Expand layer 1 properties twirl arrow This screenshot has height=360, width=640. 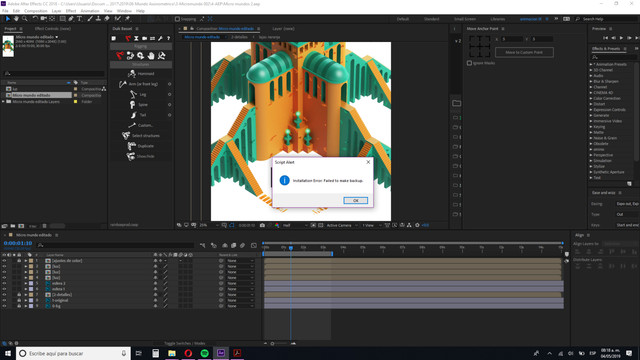pos(25,260)
